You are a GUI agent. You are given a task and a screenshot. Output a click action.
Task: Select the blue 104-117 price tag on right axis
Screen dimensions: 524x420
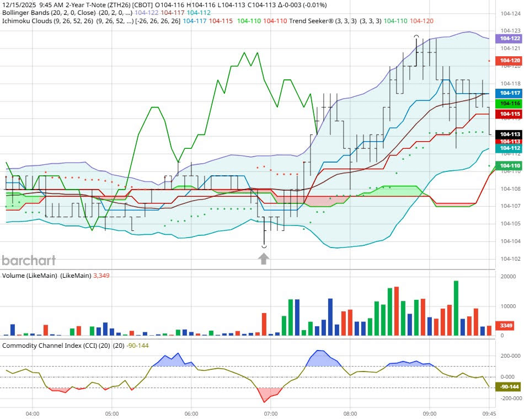510,93
